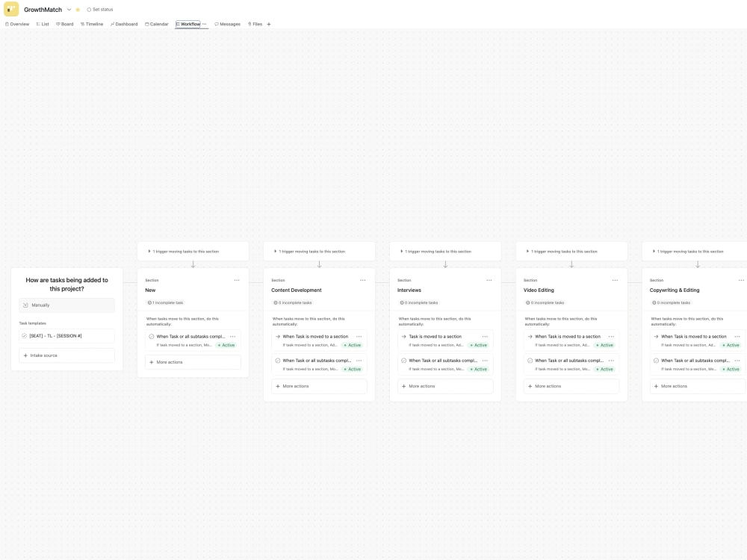Click the 1 incomplete task badge under New
This screenshot has height=560, width=747.
(x=166, y=302)
